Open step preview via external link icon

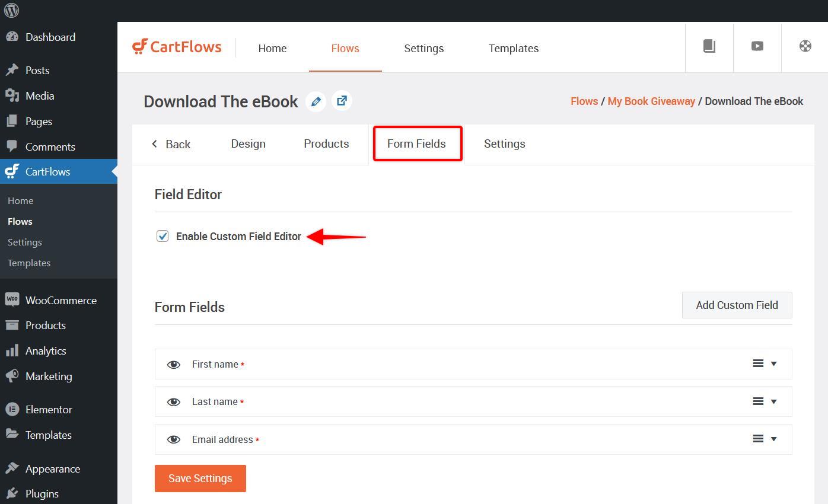[x=342, y=101]
